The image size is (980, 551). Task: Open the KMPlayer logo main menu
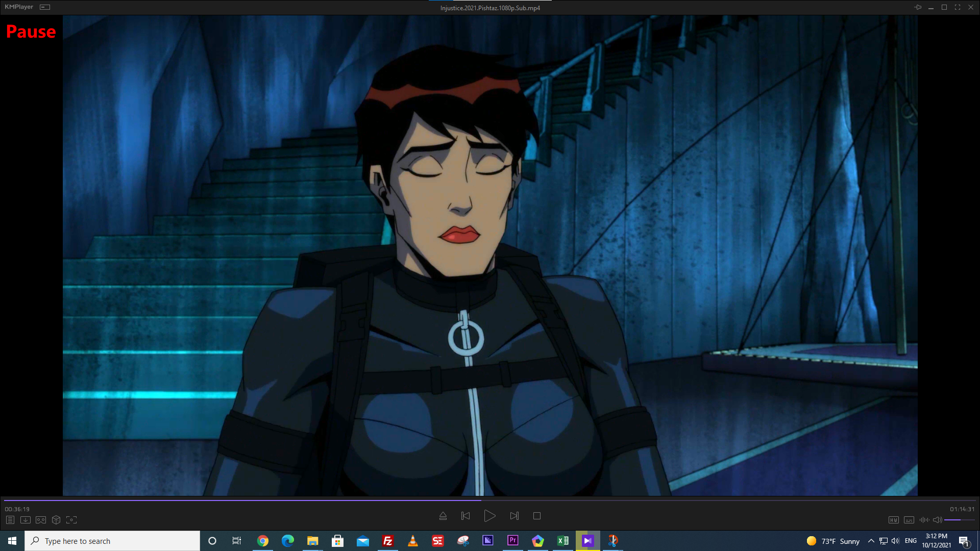click(x=19, y=7)
